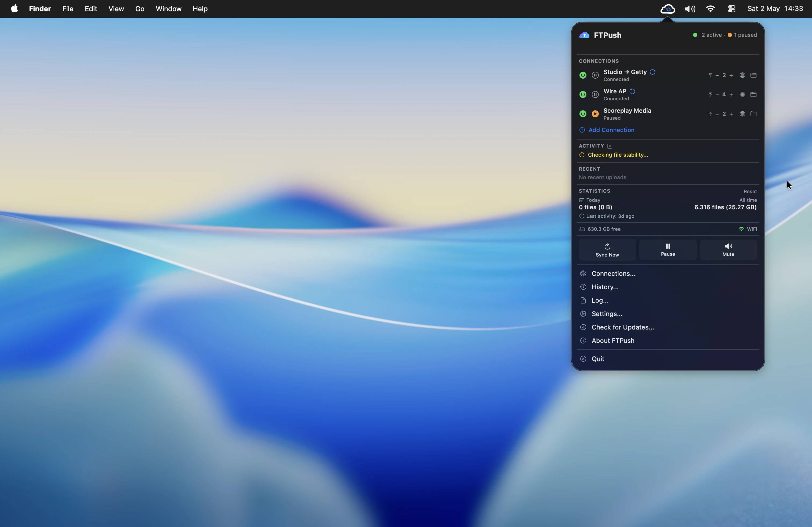Click the volume icon in menu bar
Screen dimensions: 812x527
(x=690, y=9)
